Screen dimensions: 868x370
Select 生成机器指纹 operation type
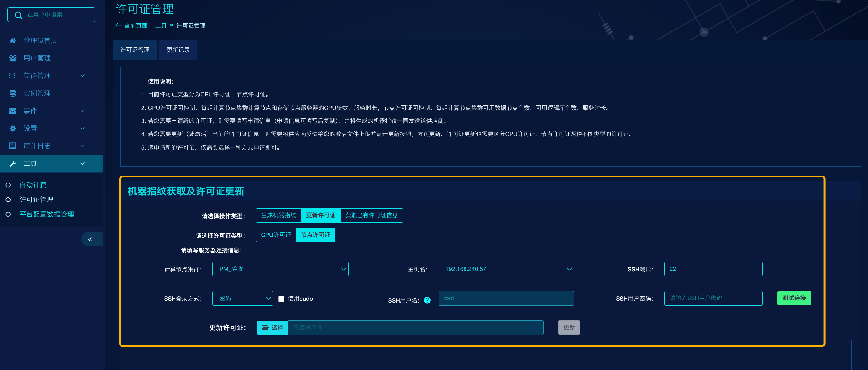(x=278, y=215)
